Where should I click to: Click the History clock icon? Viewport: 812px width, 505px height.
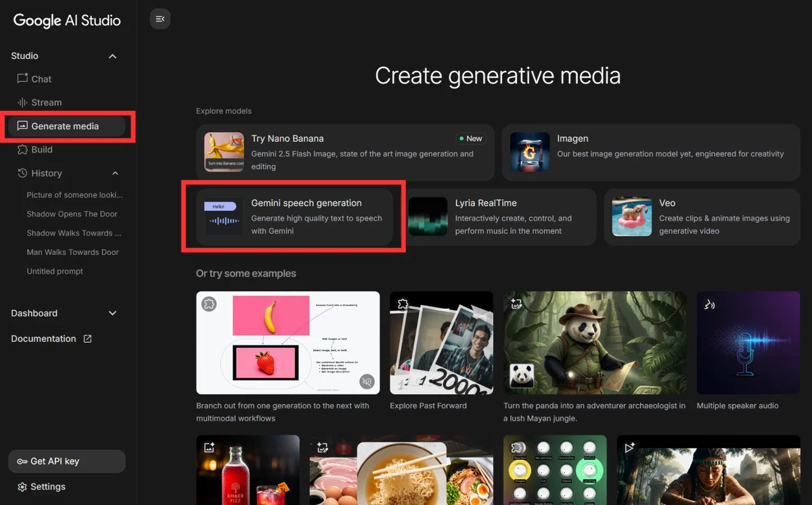click(22, 173)
